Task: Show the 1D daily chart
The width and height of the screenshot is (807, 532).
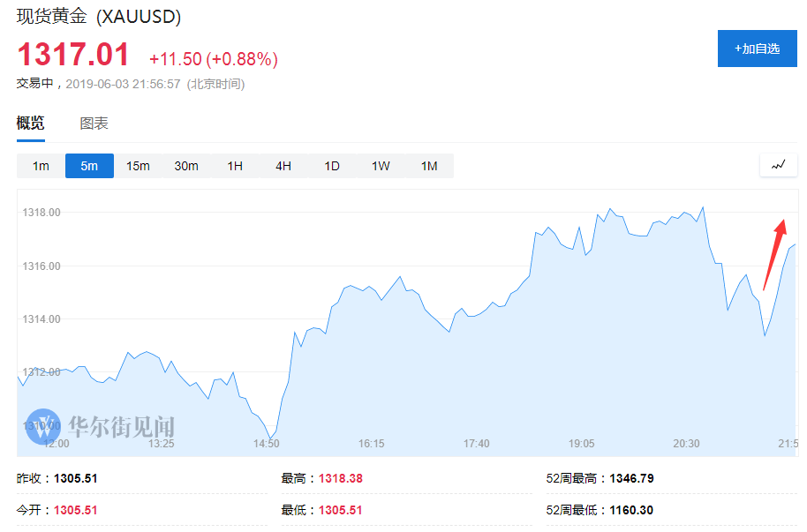Action: [332, 166]
